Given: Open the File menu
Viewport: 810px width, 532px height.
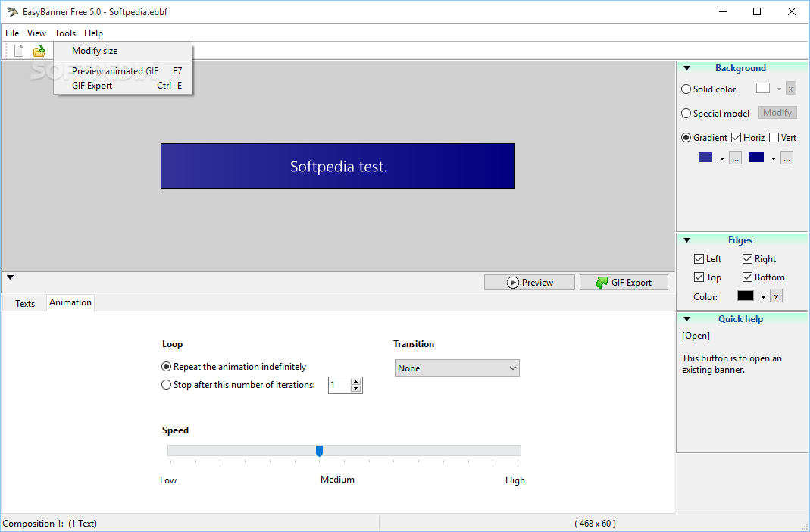Looking at the screenshot, I should tap(12, 33).
